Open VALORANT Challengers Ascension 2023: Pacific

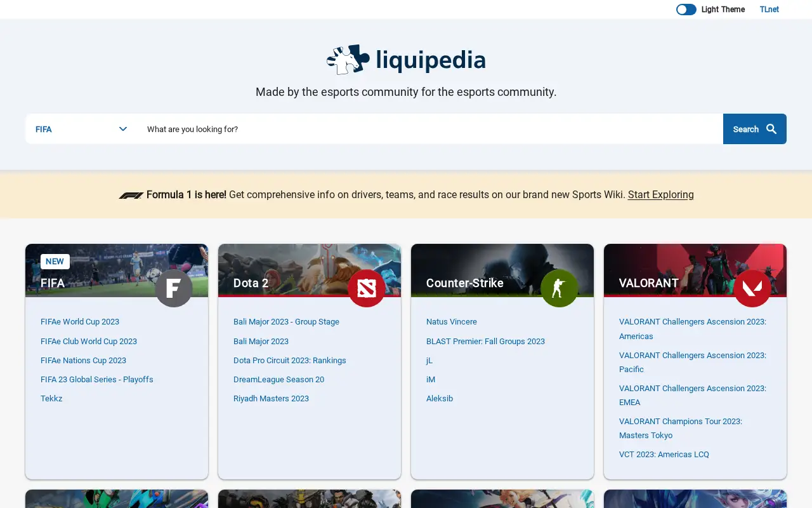point(693,362)
